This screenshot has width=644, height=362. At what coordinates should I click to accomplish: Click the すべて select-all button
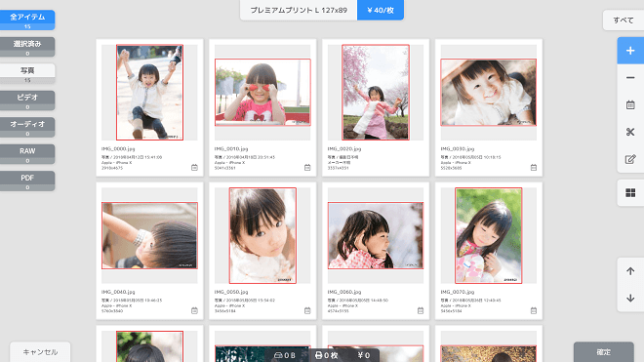624,20
